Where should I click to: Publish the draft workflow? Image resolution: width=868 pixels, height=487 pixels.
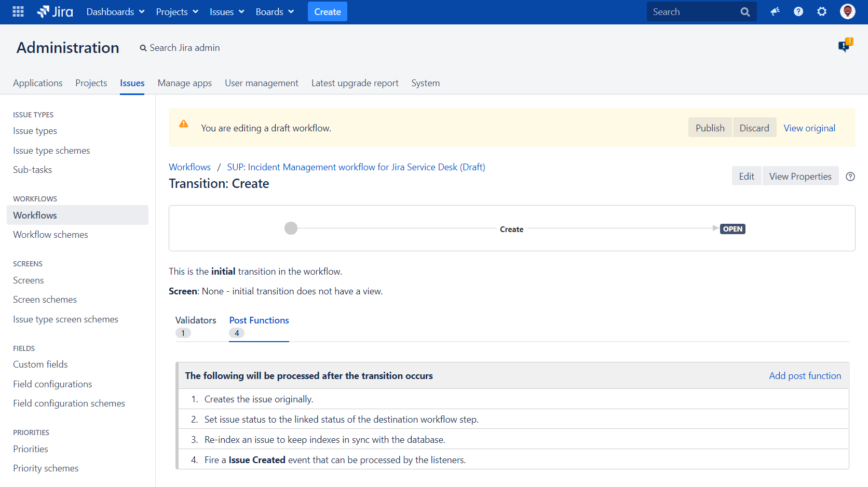pyautogui.click(x=710, y=127)
